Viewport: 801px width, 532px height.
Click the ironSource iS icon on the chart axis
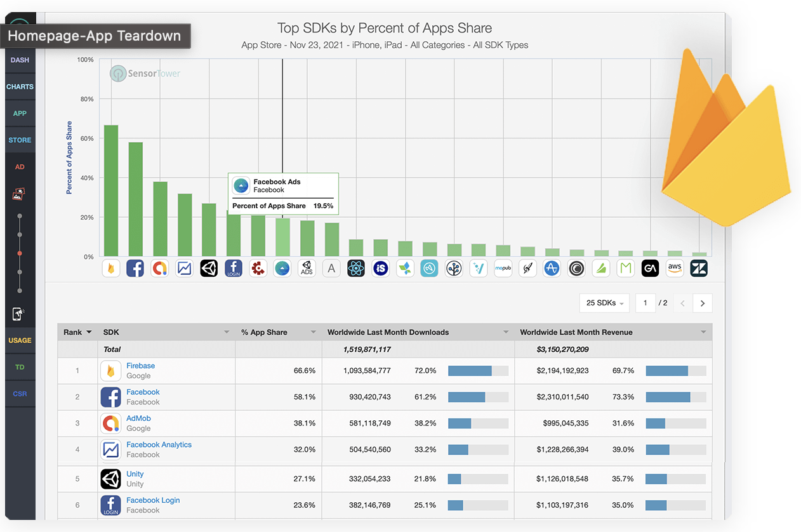381,269
